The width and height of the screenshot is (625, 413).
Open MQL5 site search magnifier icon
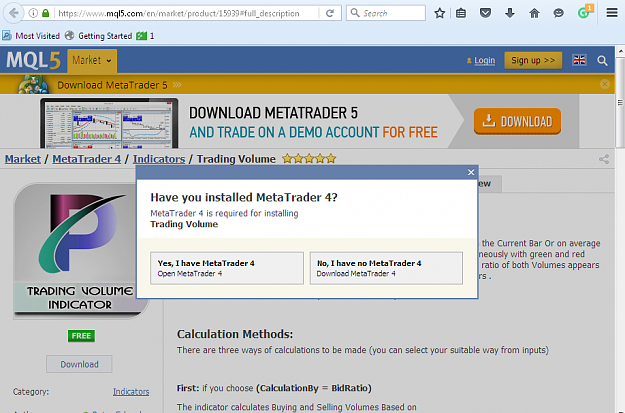(602, 61)
